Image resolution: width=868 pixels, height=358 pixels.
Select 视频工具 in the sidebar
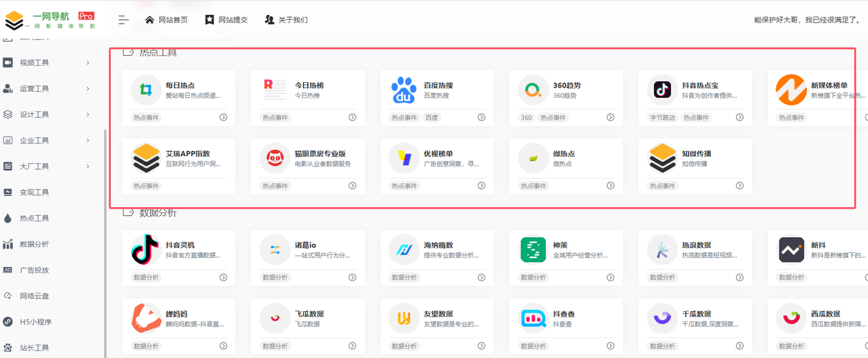35,62
